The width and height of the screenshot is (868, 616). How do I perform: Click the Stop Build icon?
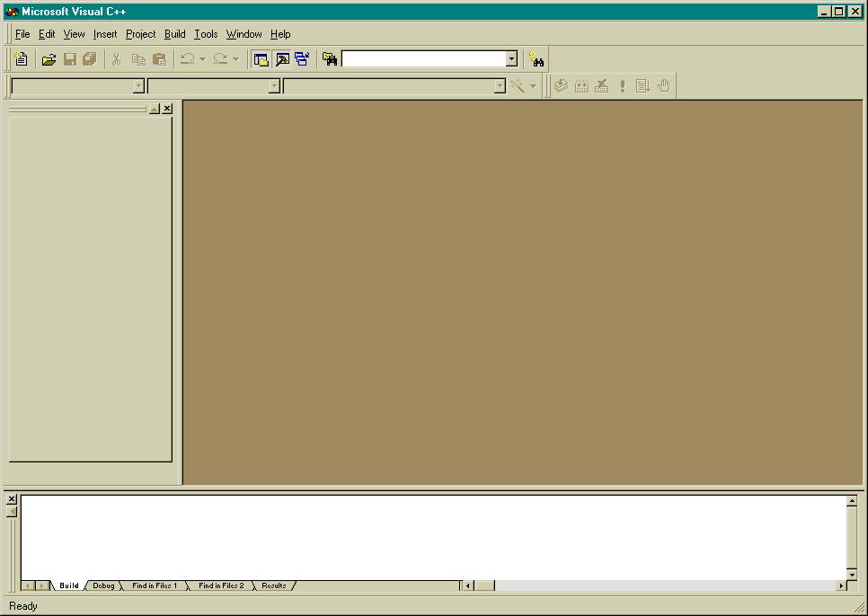tap(602, 85)
